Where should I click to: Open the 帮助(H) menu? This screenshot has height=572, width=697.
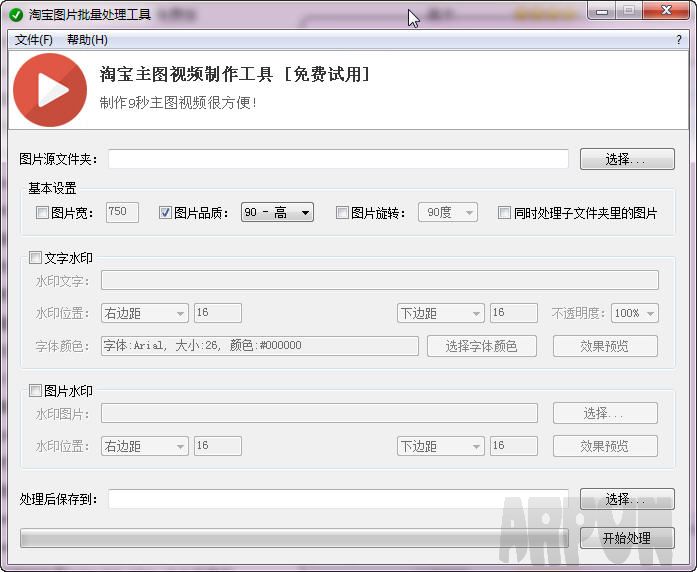87,40
